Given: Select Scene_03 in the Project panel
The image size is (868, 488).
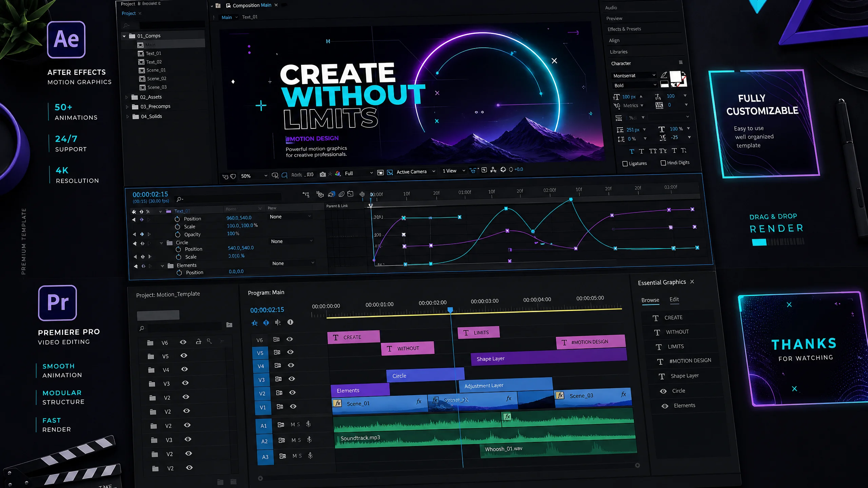Looking at the screenshot, I should [157, 87].
